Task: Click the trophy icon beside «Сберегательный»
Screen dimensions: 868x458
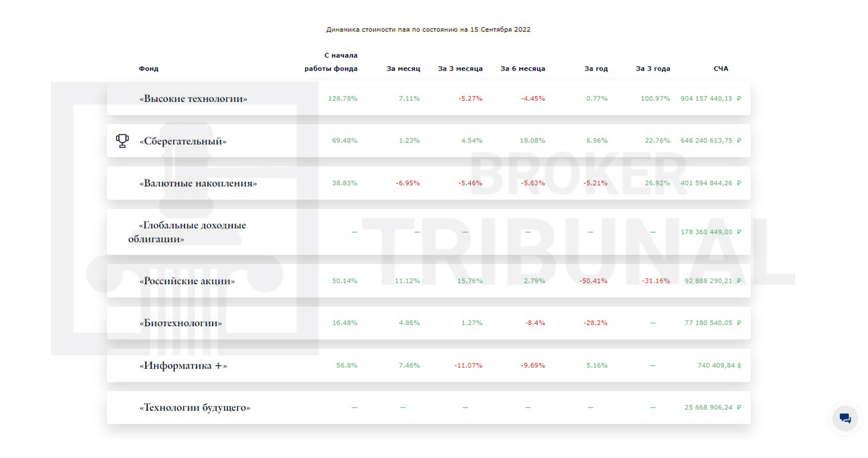Action: [122, 141]
